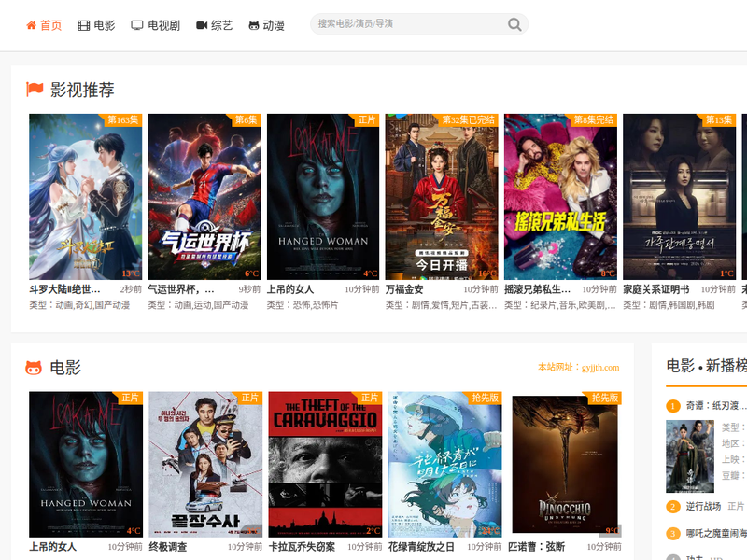Open ranking entry 哪吒之魔童闹海
This screenshot has width=747, height=560.
click(x=716, y=533)
